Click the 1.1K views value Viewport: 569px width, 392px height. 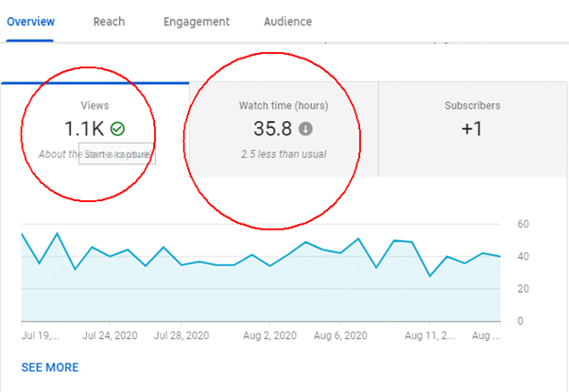coord(84,128)
